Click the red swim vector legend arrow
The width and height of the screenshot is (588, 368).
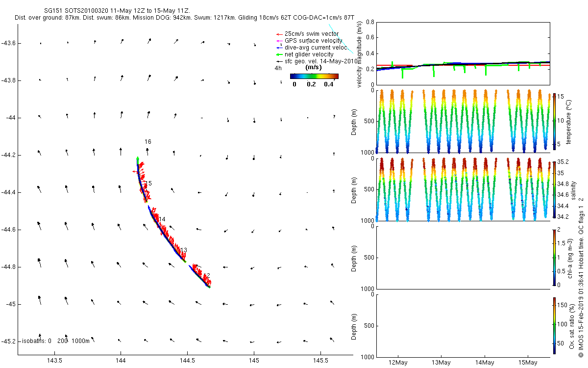[x=279, y=34]
